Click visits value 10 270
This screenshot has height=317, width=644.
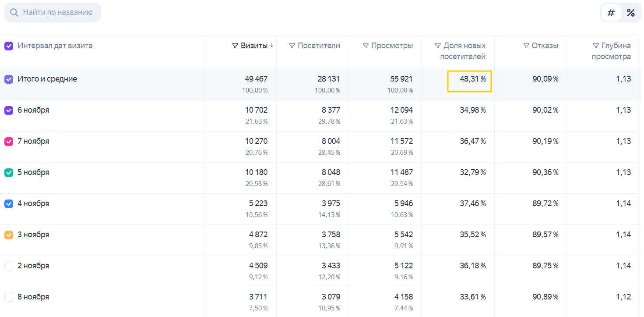point(256,141)
